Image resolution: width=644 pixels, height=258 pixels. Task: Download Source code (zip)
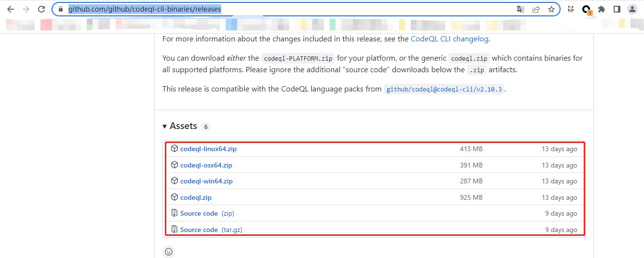pos(207,213)
